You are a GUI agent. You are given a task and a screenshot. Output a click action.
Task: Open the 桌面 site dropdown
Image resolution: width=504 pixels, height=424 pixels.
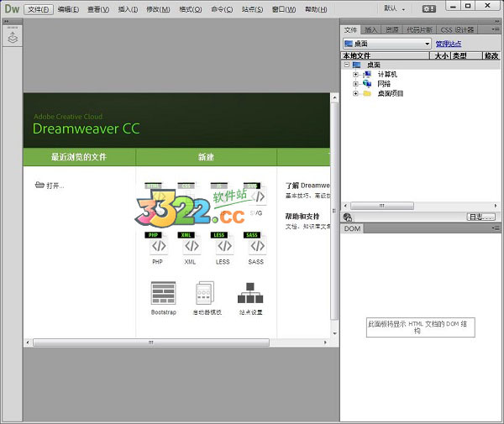coord(386,44)
